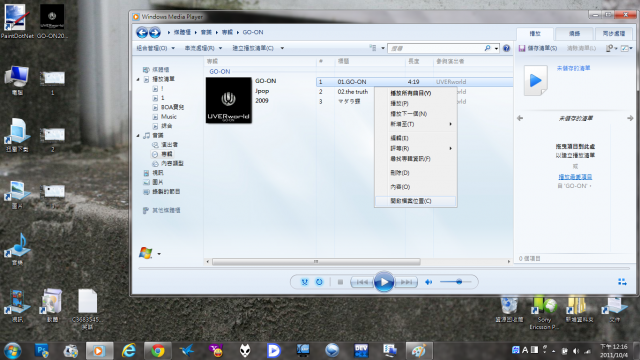Screen dimensions: 640x360
Task: Click the save list floppy disk button
Action: [522, 48]
